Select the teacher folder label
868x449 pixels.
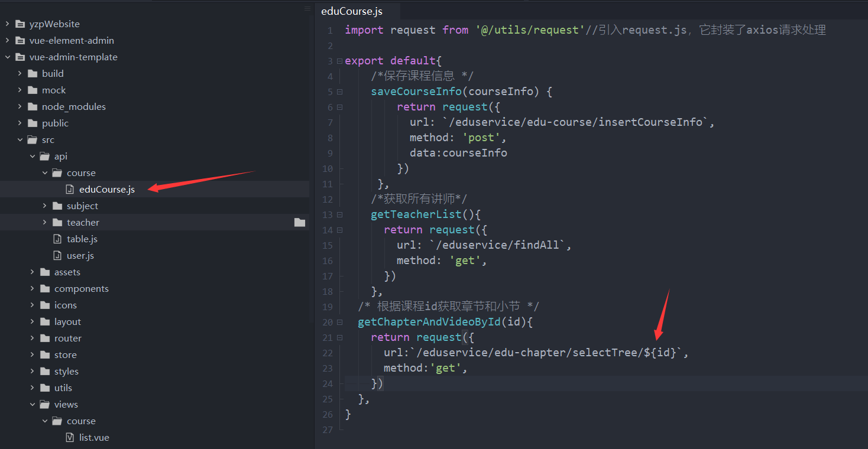tap(83, 223)
